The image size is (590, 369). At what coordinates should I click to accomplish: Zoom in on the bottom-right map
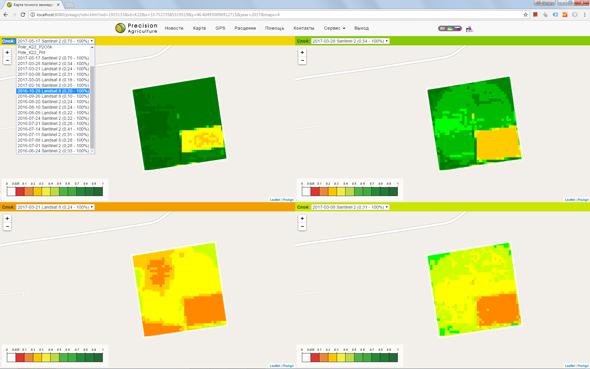[302, 219]
